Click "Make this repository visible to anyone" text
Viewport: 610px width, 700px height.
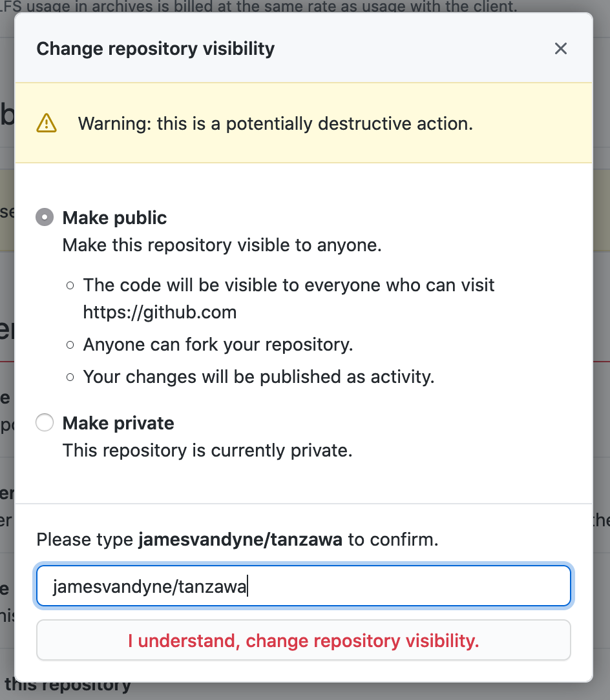[222, 245]
